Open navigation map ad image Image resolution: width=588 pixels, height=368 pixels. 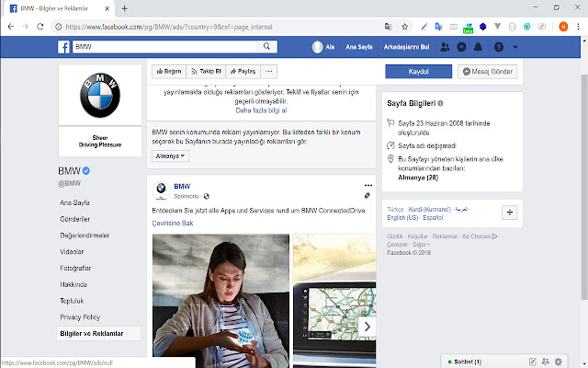pos(334,301)
